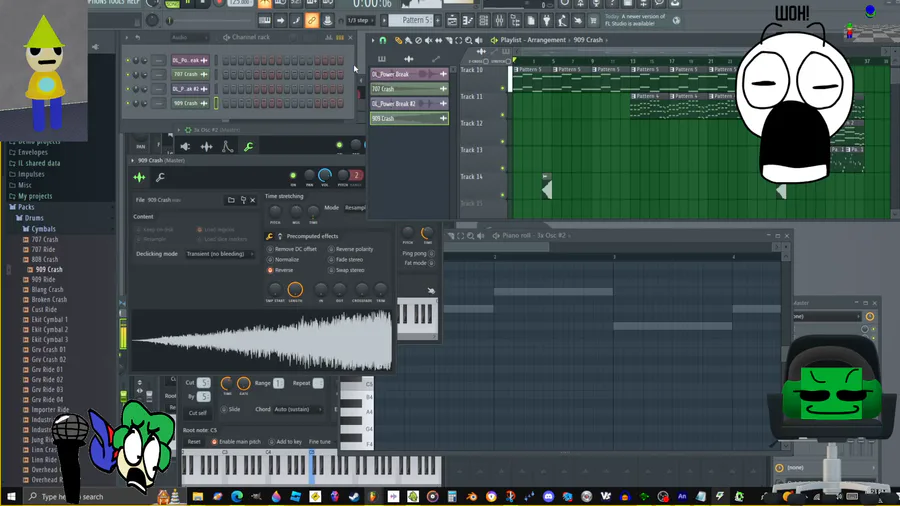
Task: Enable the magnet snap in Playlist
Action: tap(383, 40)
